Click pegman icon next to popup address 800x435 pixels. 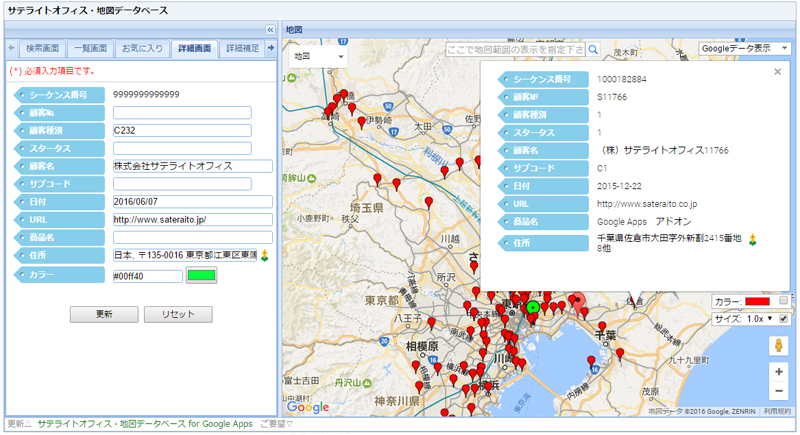tap(752, 239)
